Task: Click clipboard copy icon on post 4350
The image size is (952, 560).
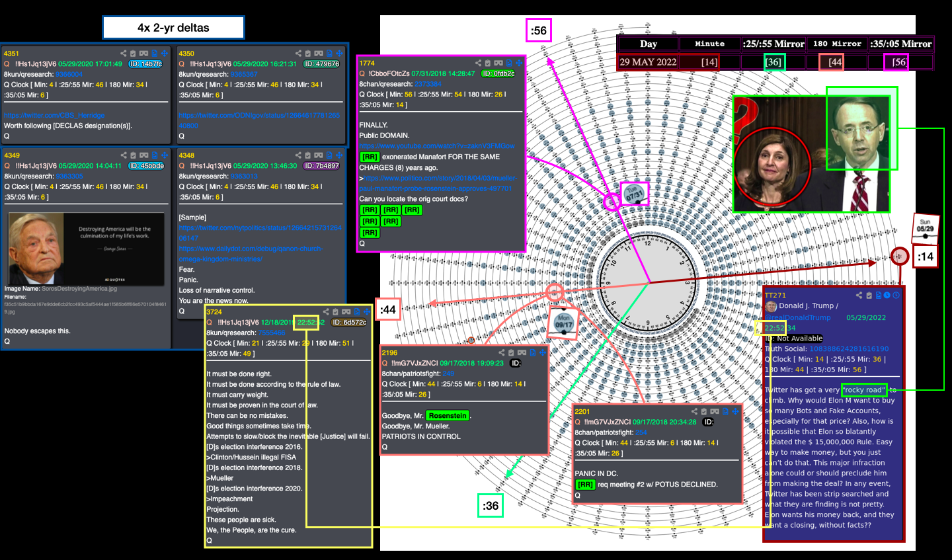Action: tap(308, 54)
